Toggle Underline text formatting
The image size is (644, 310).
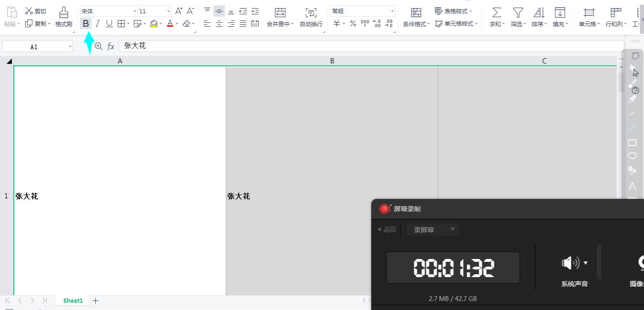[x=109, y=23]
